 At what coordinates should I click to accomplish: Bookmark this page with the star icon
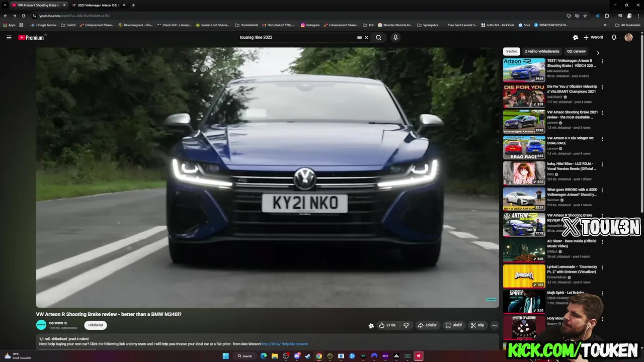click(585, 16)
